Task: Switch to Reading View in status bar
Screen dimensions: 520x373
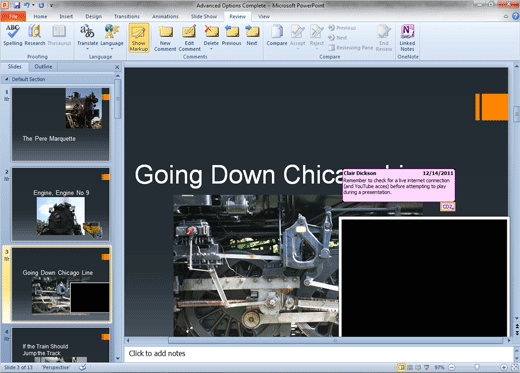Action: point(418,367)
